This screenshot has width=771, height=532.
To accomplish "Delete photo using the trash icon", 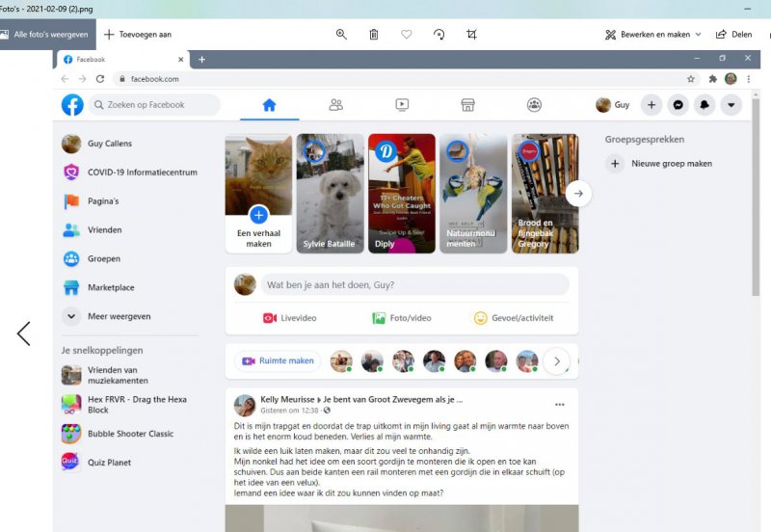I will pyautogui.click(x=374, y=35).
